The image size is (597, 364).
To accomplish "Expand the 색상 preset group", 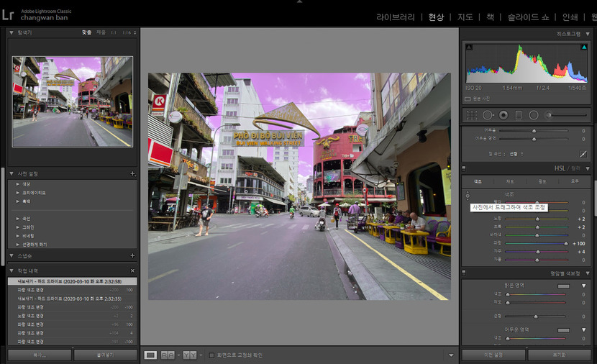I will pos(17,184).
